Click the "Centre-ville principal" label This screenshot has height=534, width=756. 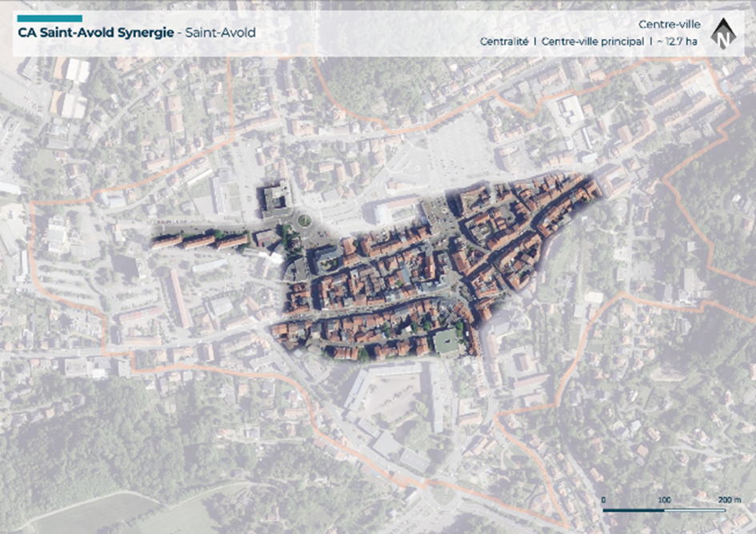tap(592, 42)
